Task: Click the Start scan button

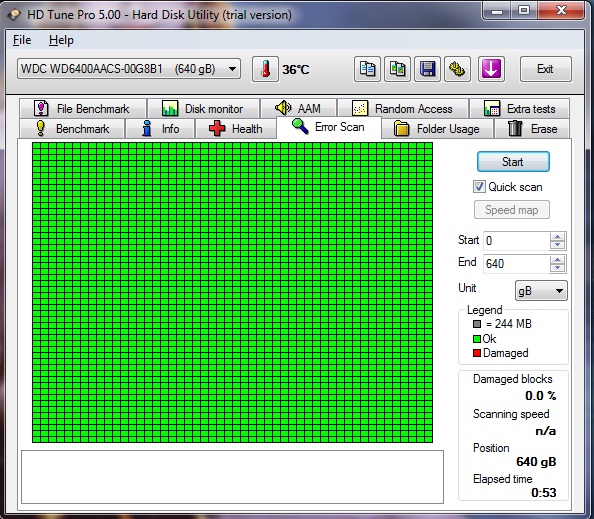Action: [513, 162]
